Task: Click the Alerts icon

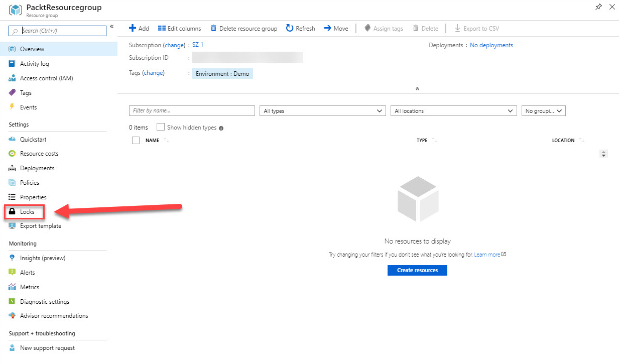Action: (13, 273)
